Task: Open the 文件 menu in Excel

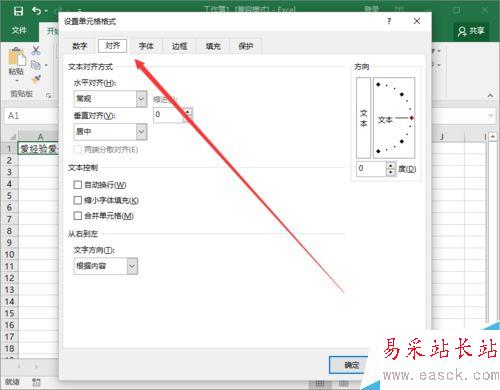Action: click(19, 31)
